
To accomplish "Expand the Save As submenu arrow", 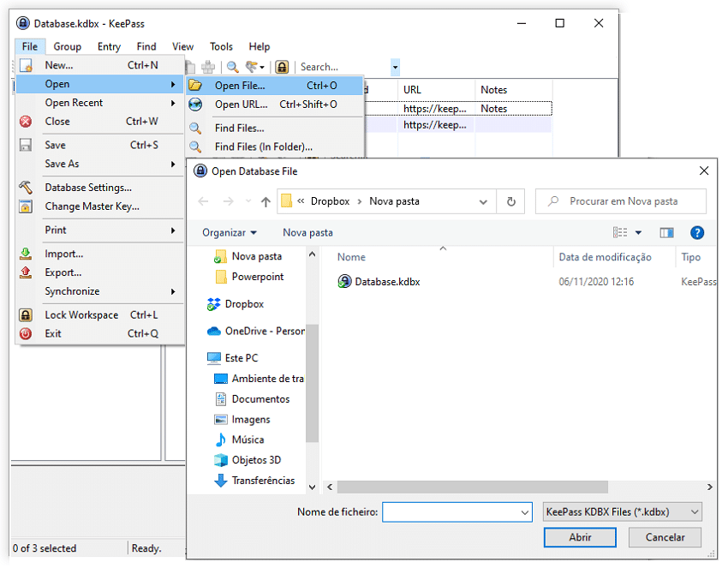I will (173, 164).
